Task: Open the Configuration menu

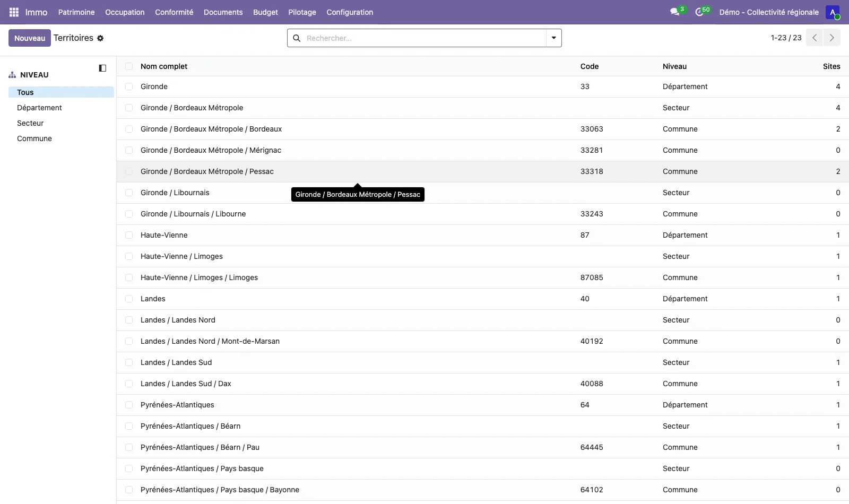Action: pos(350,12)
